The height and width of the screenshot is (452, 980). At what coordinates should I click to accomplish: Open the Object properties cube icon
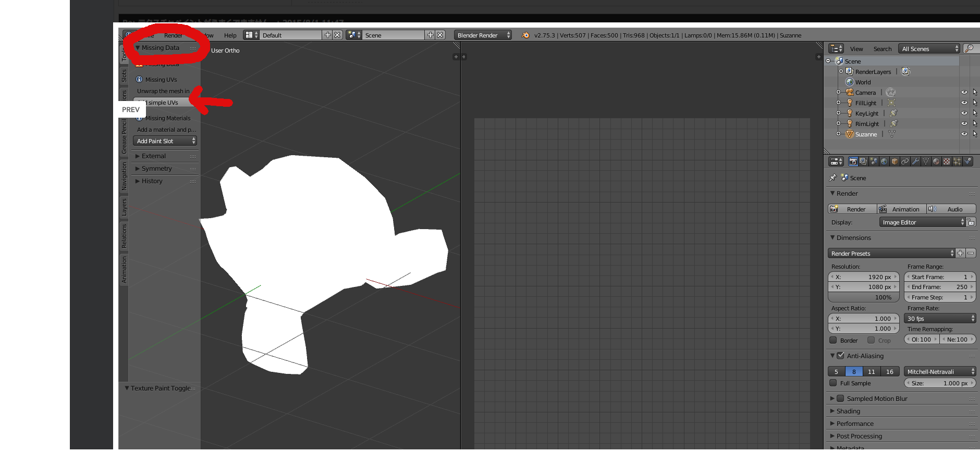click(x=895, y=161)
